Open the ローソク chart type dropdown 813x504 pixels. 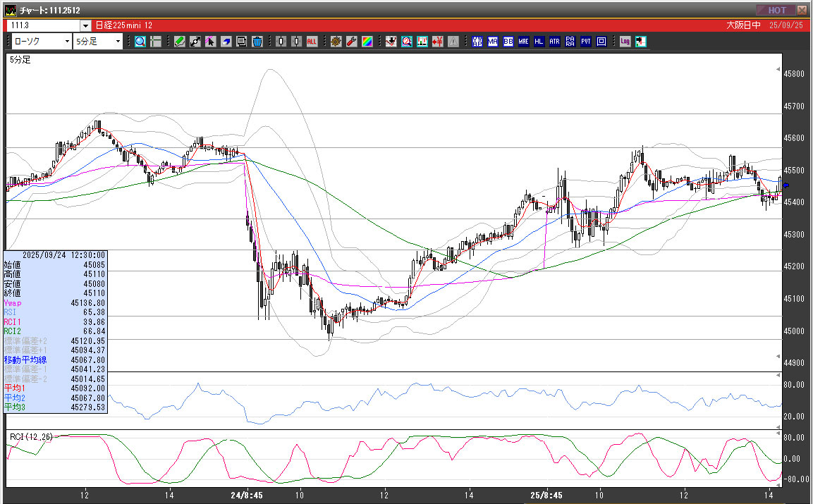point(67,42)
